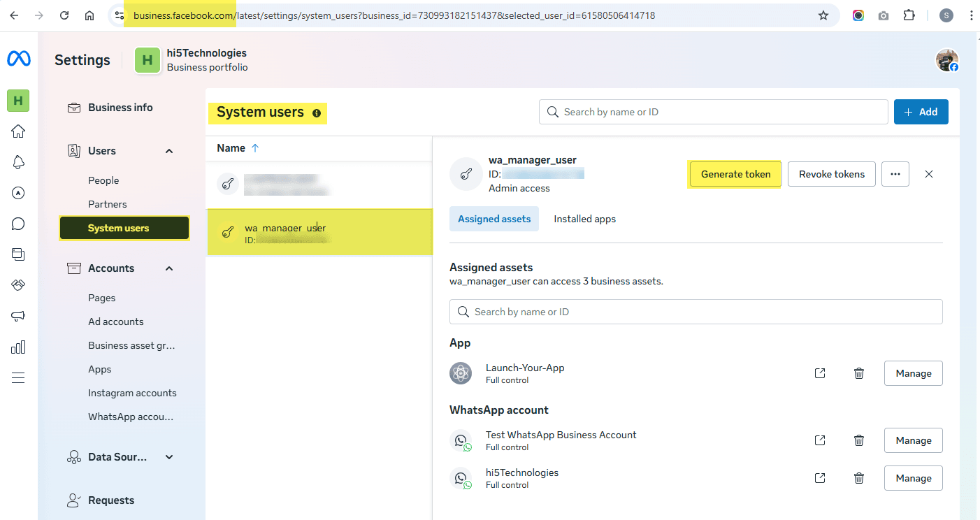Screen dimensions: 980x520
Task: Open the chat bubble icon in the sidebar
Action: (17, 224)
